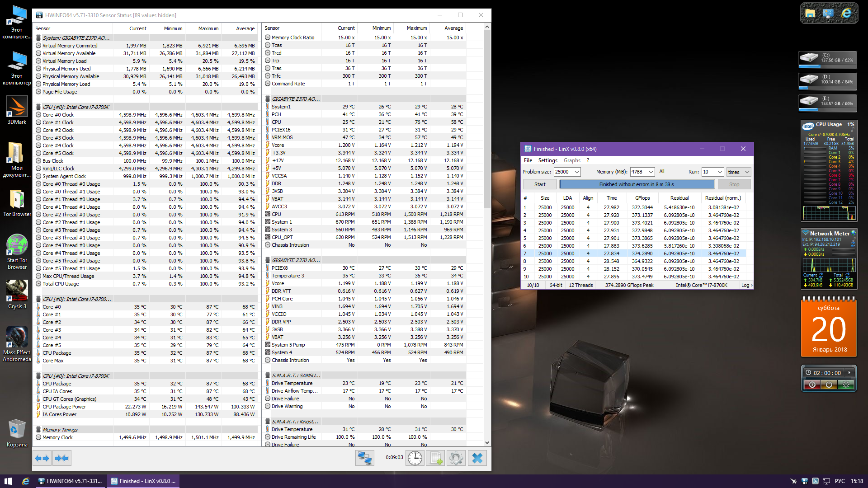Open LinX Problem size dropdown

[576, 172]
